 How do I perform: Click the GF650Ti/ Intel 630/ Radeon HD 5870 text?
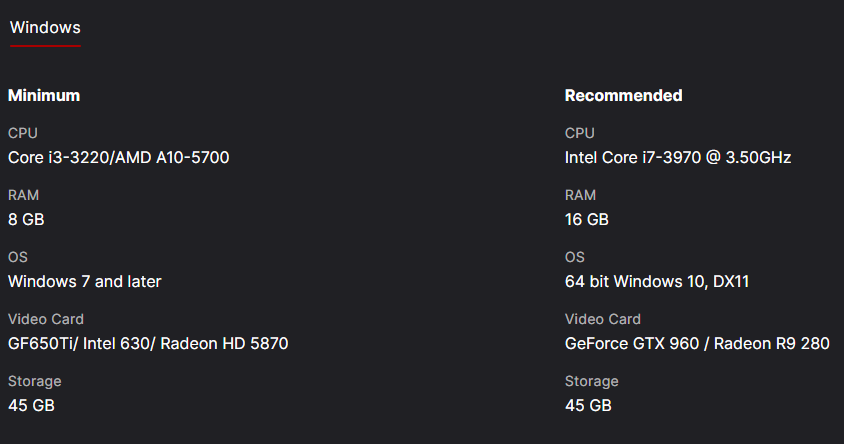[148, 343]
